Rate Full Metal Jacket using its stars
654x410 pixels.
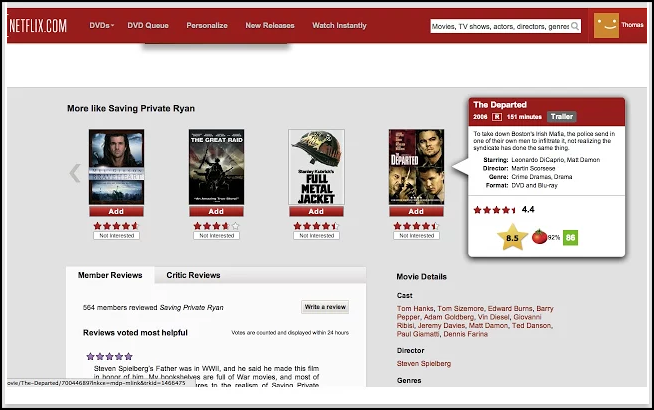pyautogui.click(x=316, y=226)
